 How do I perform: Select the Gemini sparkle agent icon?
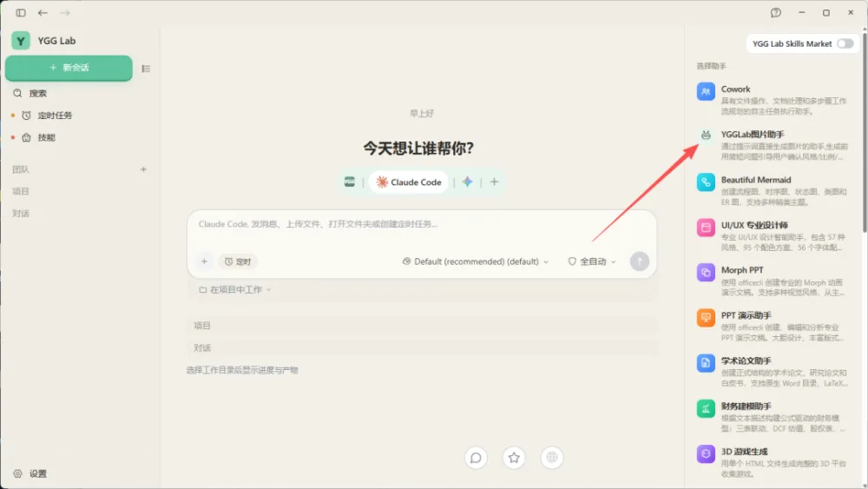pyautogui.click(x=467, y=182)
